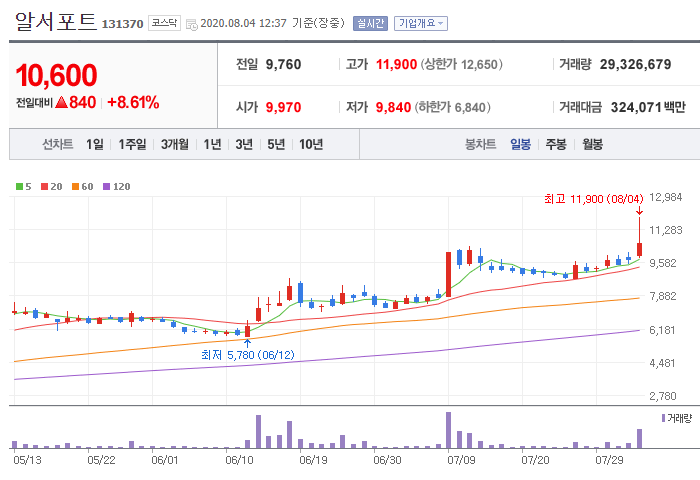
Task: Open the 기업개요 dropdown
Action: coord(421,23)
